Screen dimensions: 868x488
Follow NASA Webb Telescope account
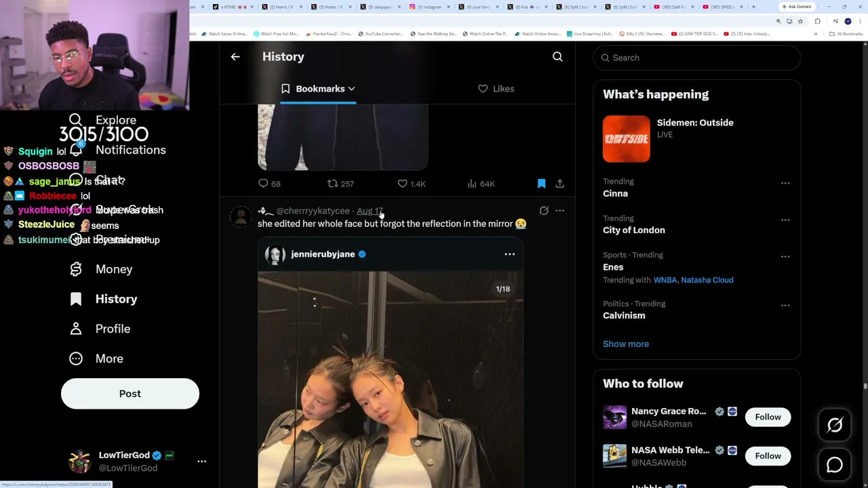tap(768, 455)
